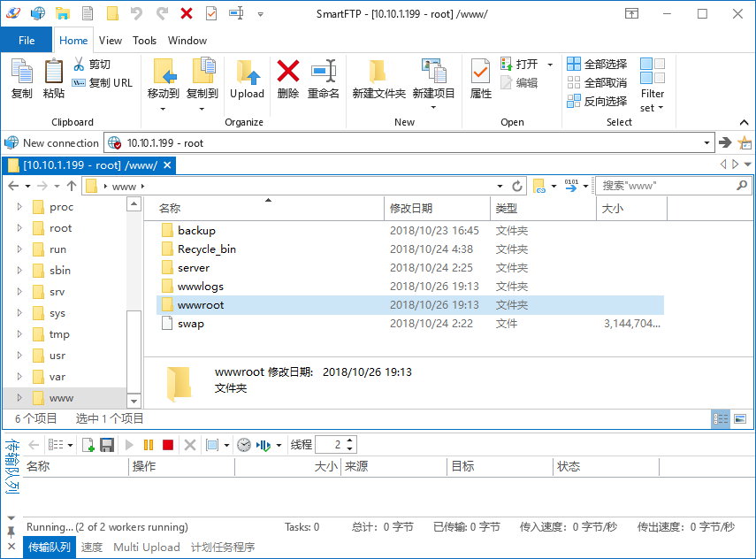Click the refresh icon in the address bar

[x=517, y=186]
